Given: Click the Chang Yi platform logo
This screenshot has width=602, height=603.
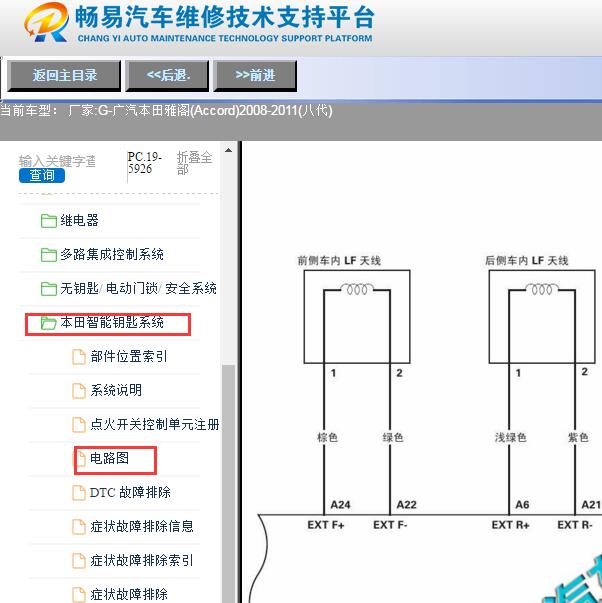Looking at the screenshot, I should click(47, 22).
